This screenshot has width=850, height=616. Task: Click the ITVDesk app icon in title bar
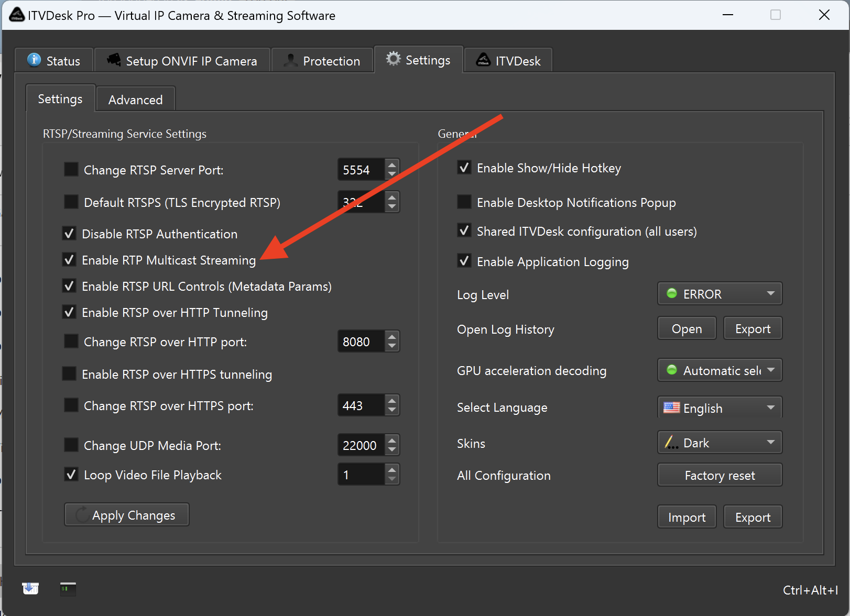(17, 15)
